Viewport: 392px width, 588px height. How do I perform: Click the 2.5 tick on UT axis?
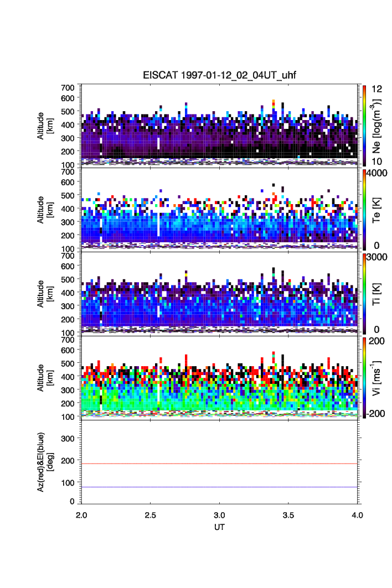click(x=150, y=515)
